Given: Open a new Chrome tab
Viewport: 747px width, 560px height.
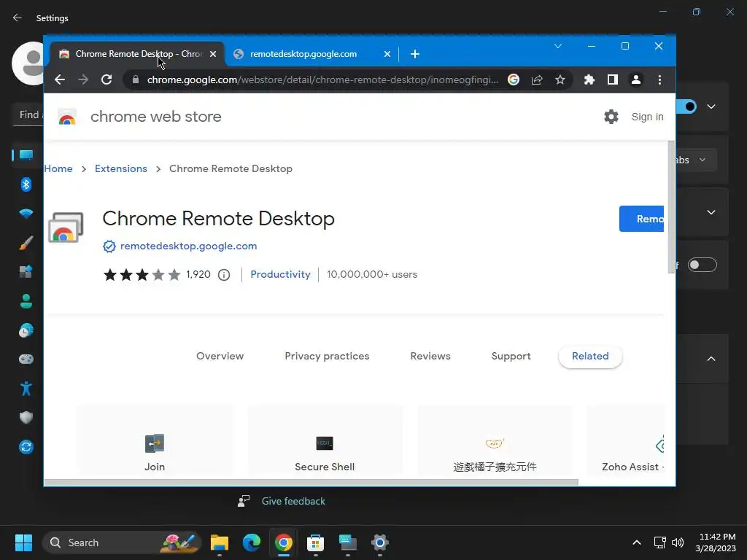Looking at the screenshot, I should [415, 54].
